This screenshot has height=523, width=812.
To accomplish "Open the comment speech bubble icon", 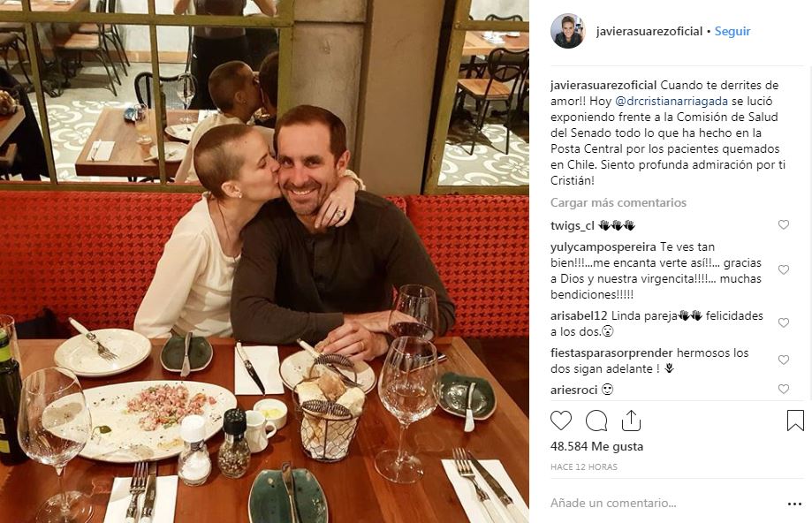I will (596, 421).
